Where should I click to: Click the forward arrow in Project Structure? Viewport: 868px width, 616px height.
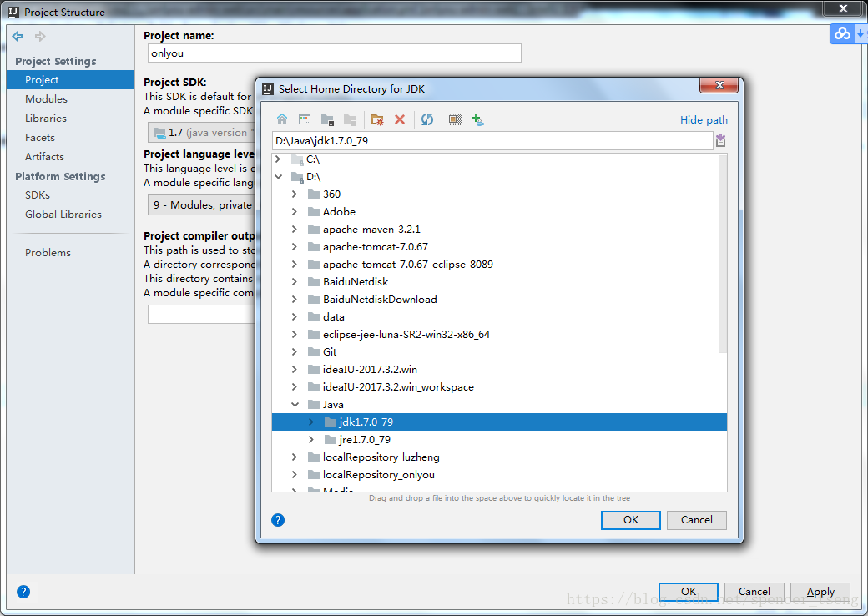pyautogui.click(x=40, y=37)
